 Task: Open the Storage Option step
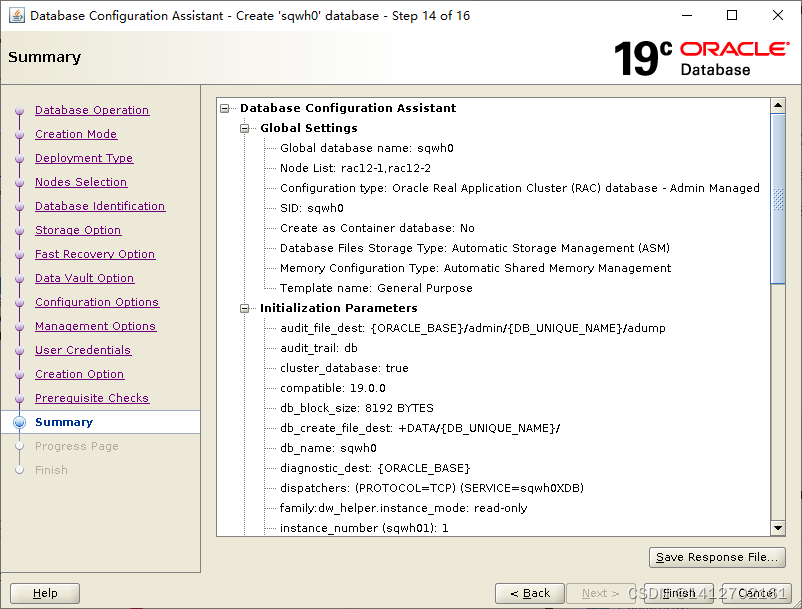(78, 230)
